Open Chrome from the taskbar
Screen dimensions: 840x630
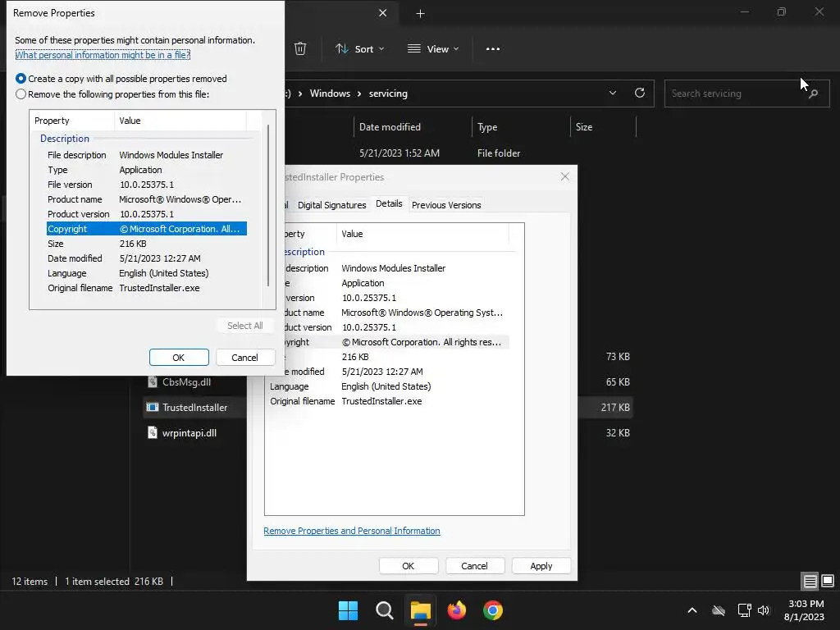[493, 610]
